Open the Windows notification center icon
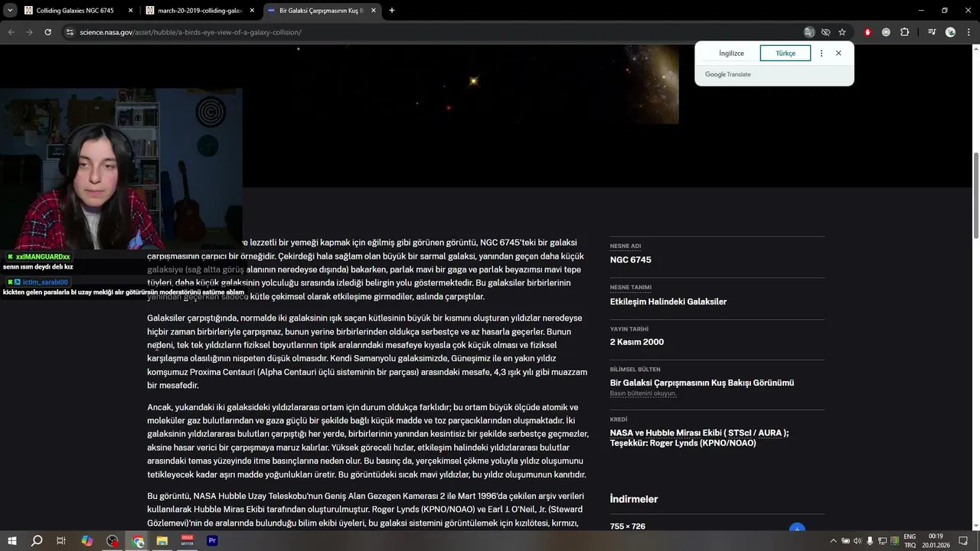 [x=964, y=541]
